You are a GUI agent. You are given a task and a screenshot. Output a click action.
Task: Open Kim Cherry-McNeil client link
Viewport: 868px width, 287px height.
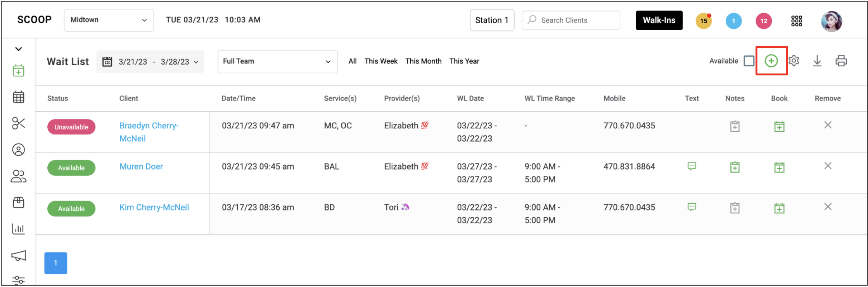click(154, 207)
